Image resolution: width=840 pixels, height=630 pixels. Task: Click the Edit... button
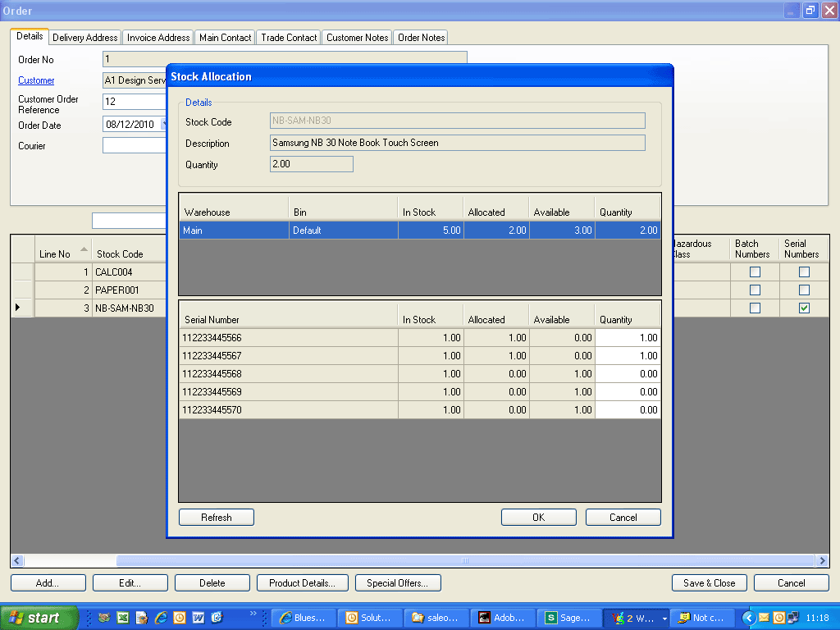coord(130,583)
